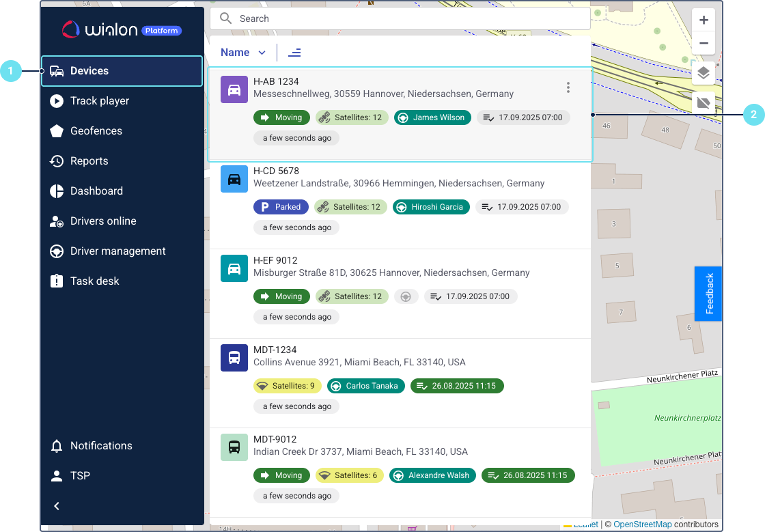The width and height of the screenshot is (765, 532).
Task: Toggle the sort order direction icon
Action: pyautogui.click(x=294, y=53)
